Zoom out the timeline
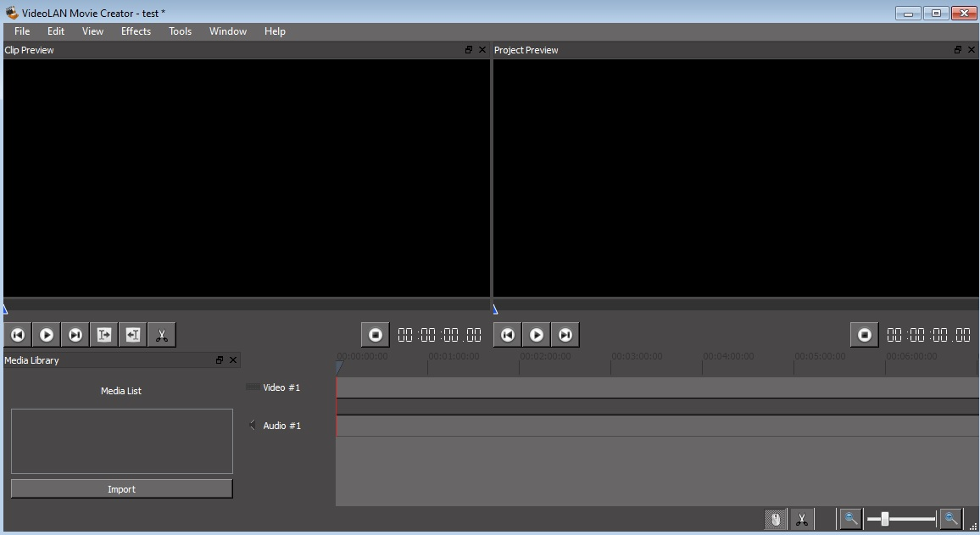This screenshot has width=980, height=535. (850, 519)
